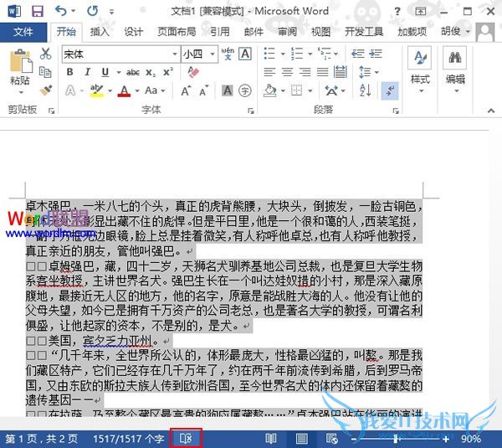Activate the Format Painter brush

(x=46, y=90)
